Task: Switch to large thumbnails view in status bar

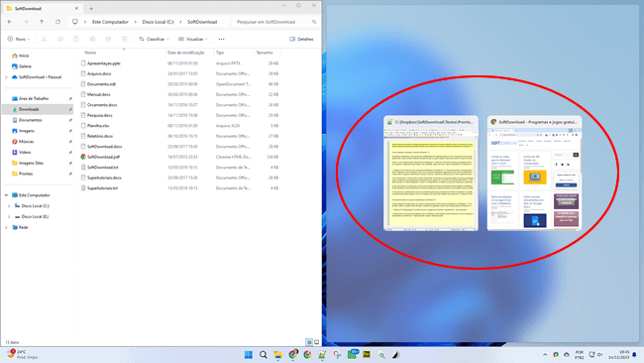Action: [x=317, y=342]
